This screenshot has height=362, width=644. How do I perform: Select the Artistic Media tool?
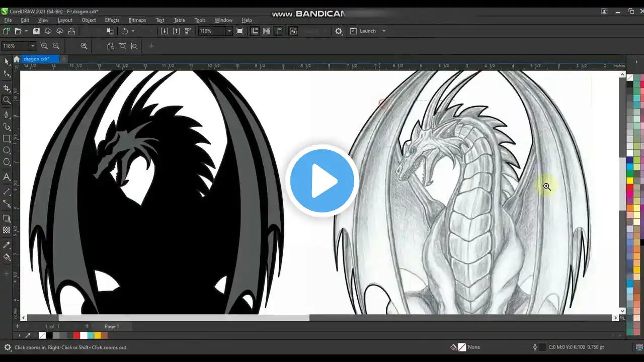tap(7, 127)
